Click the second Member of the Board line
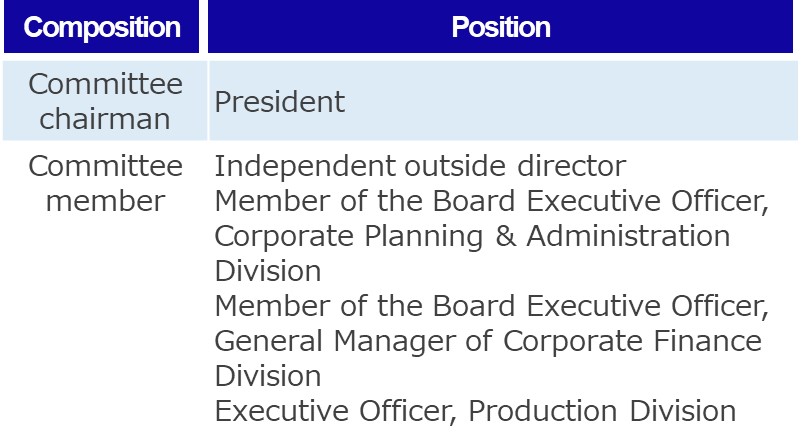 [491, 306]
